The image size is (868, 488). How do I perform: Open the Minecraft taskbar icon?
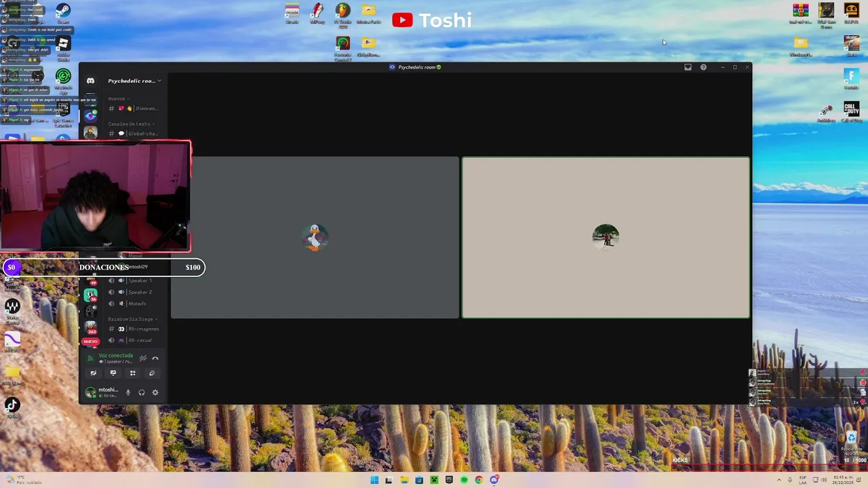click(x=434, y=480)
